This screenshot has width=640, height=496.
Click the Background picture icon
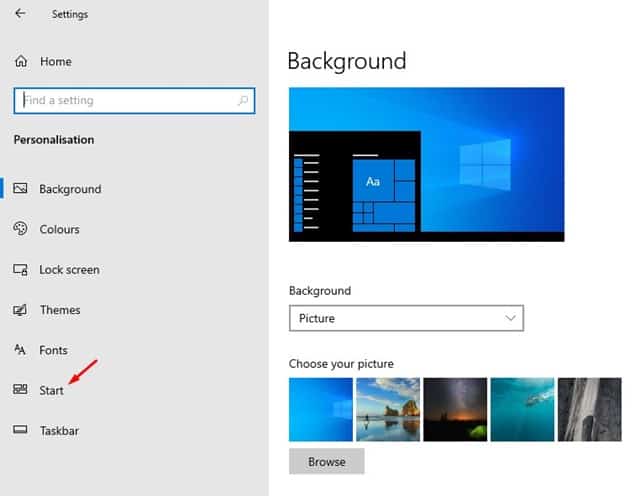click(x=20, y=188)
